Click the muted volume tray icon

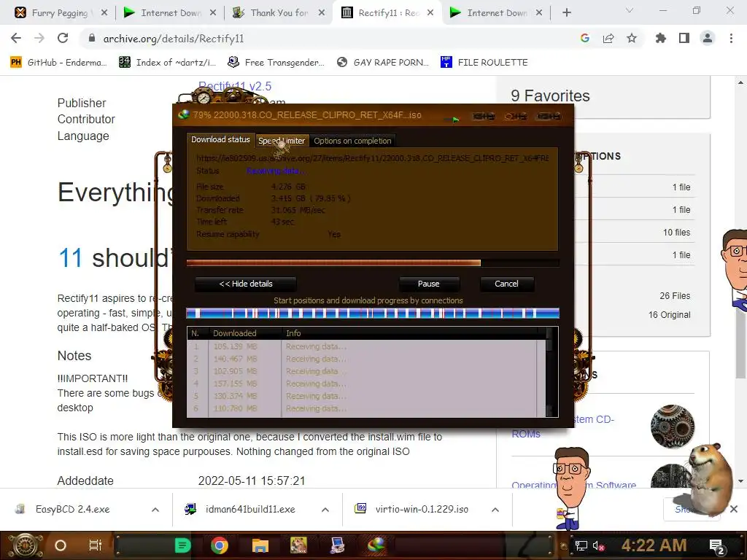click(599, 546)
